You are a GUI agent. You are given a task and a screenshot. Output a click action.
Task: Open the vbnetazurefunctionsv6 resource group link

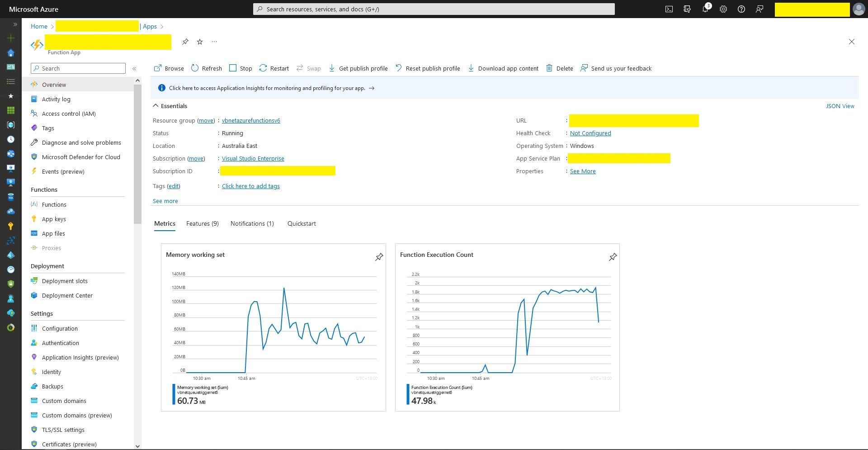[251, 121]
